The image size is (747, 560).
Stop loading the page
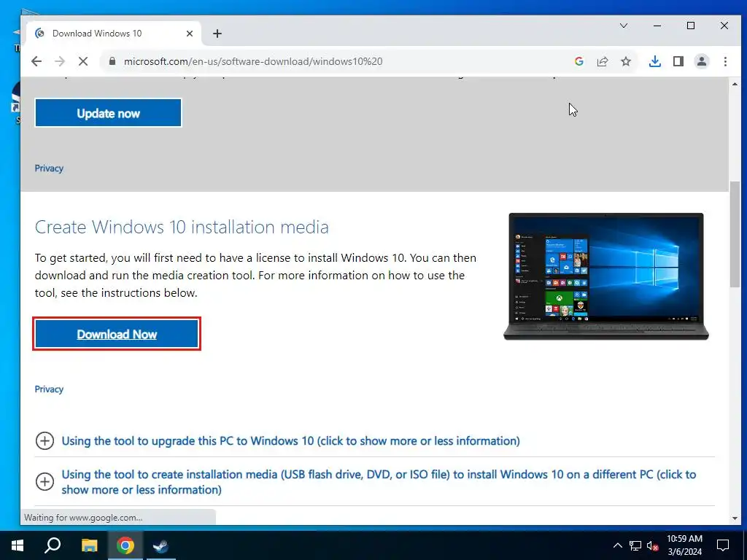(83, 61)
